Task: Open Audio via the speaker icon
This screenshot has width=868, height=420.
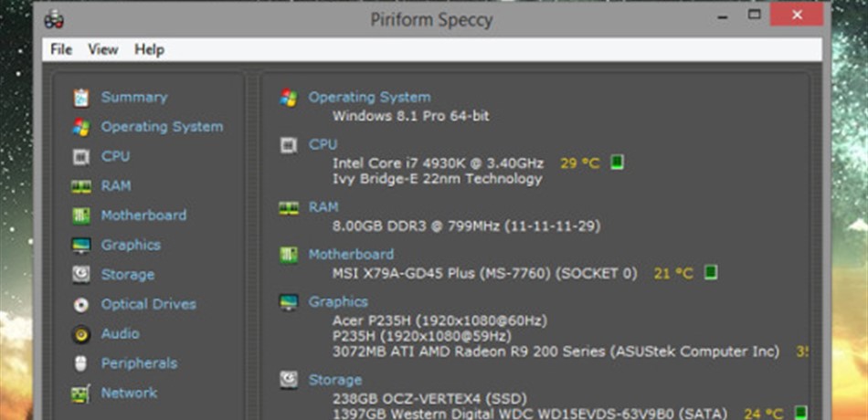Action: (x=81, y=334)
